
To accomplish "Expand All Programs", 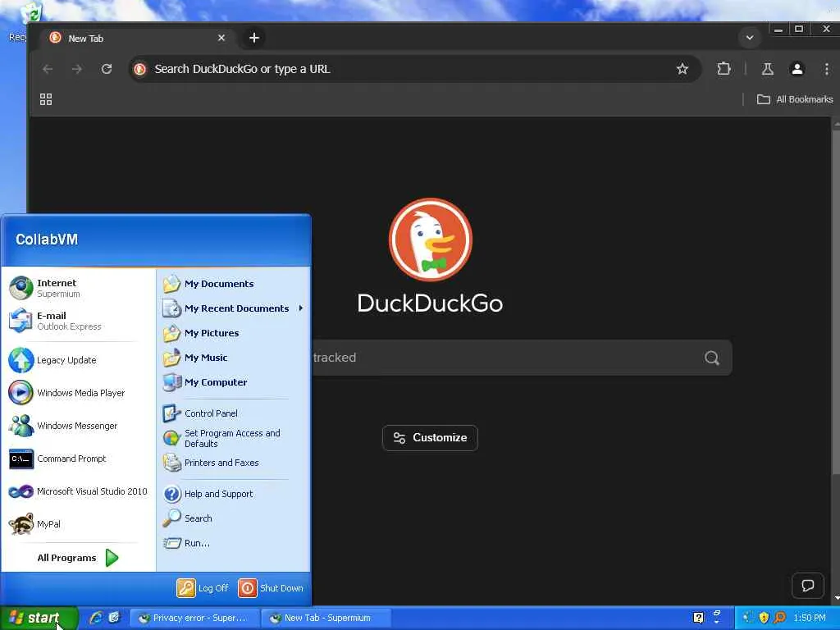I will (x=78, y=558).
